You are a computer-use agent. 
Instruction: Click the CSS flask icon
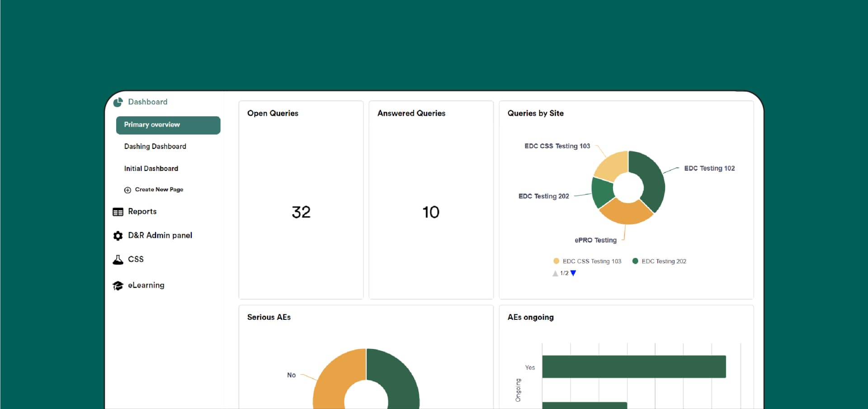click(118, 260)
